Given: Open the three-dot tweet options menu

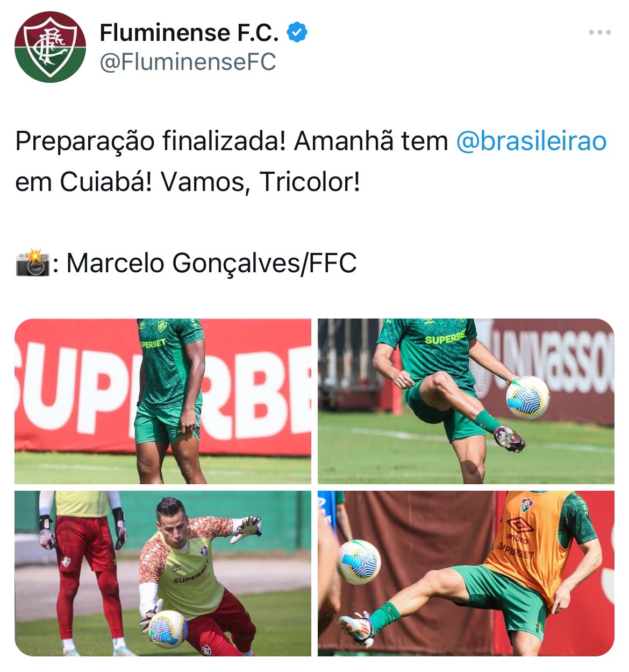Looking at the screenshot, I should tap(599, 32).
